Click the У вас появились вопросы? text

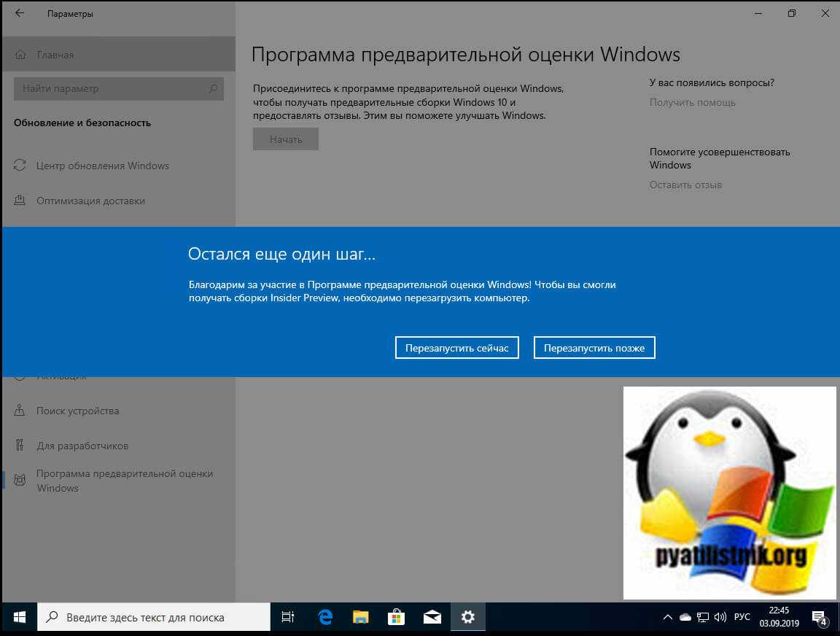click(712, 82)
